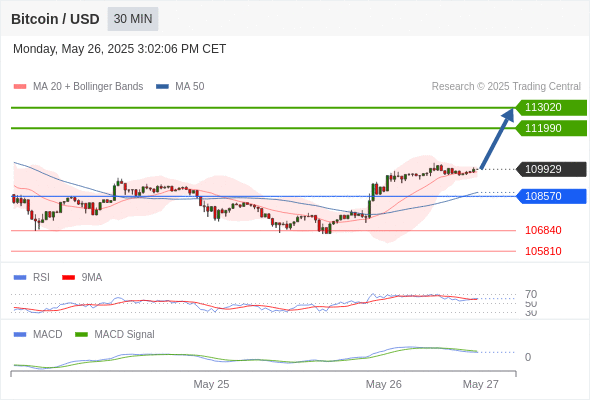Click the May 26 date axis label
Screen dimensions: 590x400
(x=383, y=384)
